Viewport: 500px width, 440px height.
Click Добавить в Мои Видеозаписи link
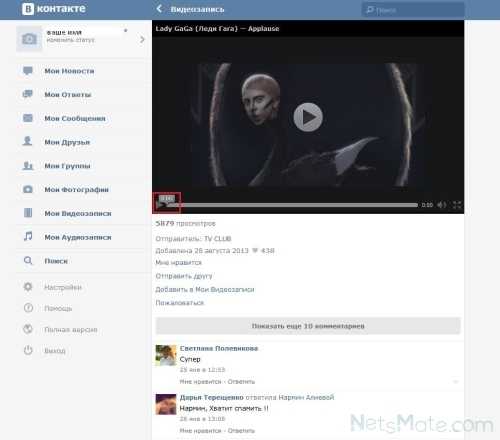(x=205, y=289)
